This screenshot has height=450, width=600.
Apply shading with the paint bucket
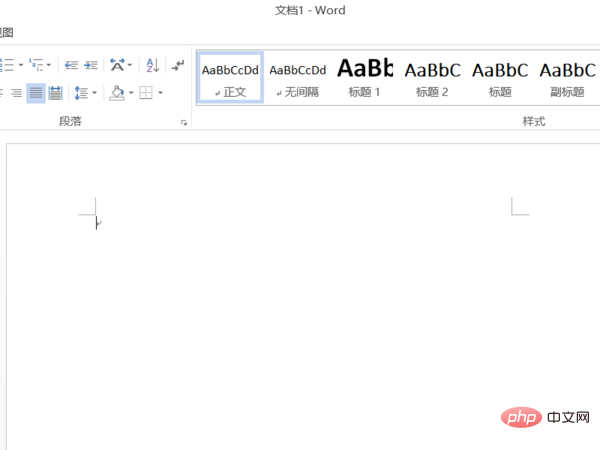coord(117,93)
